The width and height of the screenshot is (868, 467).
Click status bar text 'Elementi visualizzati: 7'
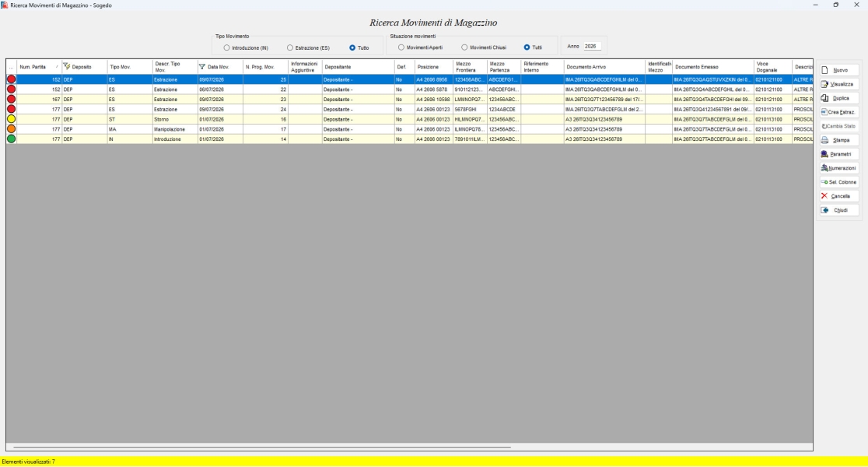(28, 462)
